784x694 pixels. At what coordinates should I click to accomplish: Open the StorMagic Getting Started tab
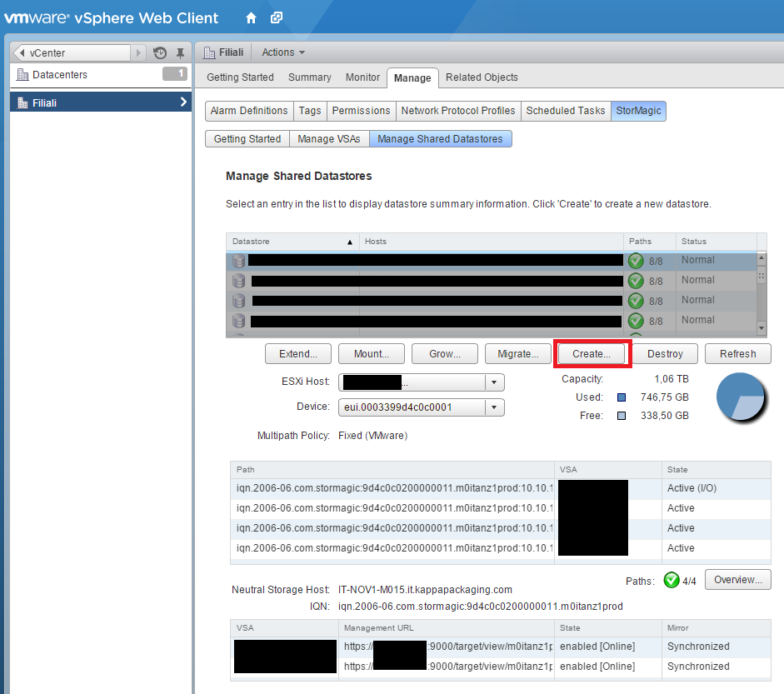coord(247,139)
